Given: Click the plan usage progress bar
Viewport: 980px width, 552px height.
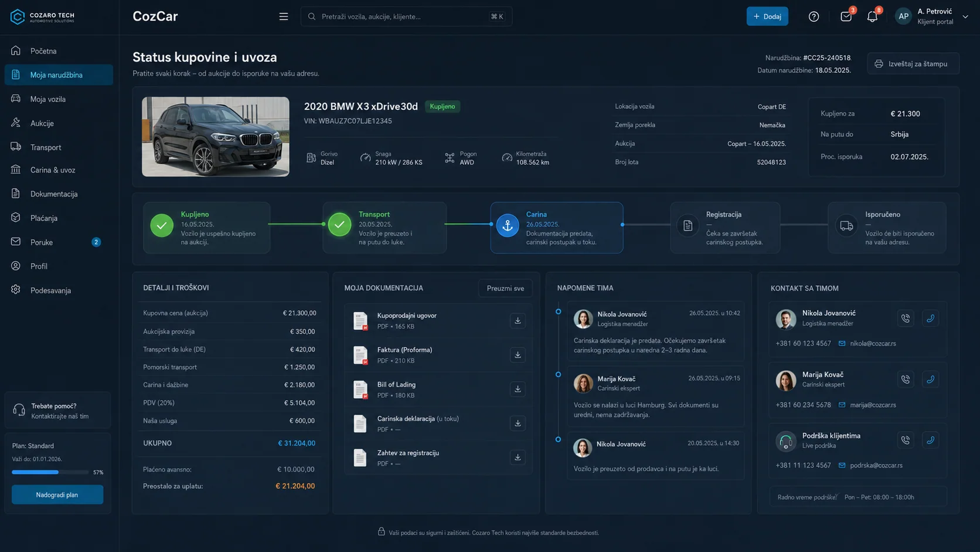Looking at the screenshot, I should tap(50, 472).
